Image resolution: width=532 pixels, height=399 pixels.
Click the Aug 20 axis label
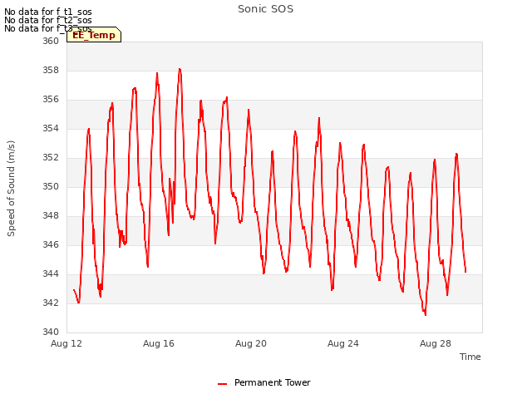pos(251,343)
